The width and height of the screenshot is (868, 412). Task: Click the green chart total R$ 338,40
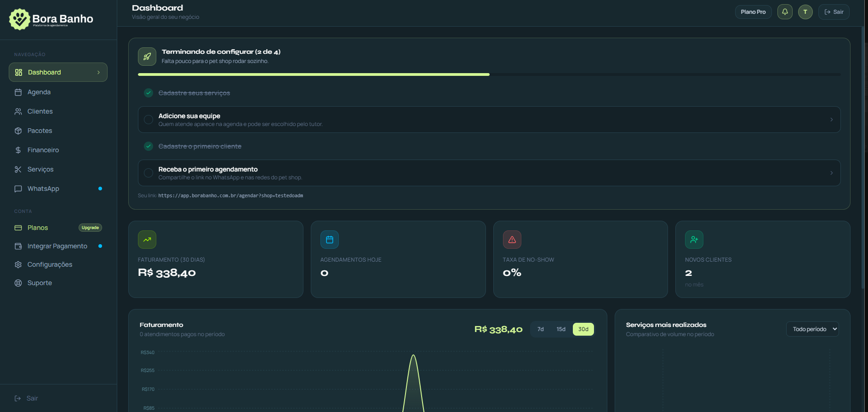(x=498, y=329)
